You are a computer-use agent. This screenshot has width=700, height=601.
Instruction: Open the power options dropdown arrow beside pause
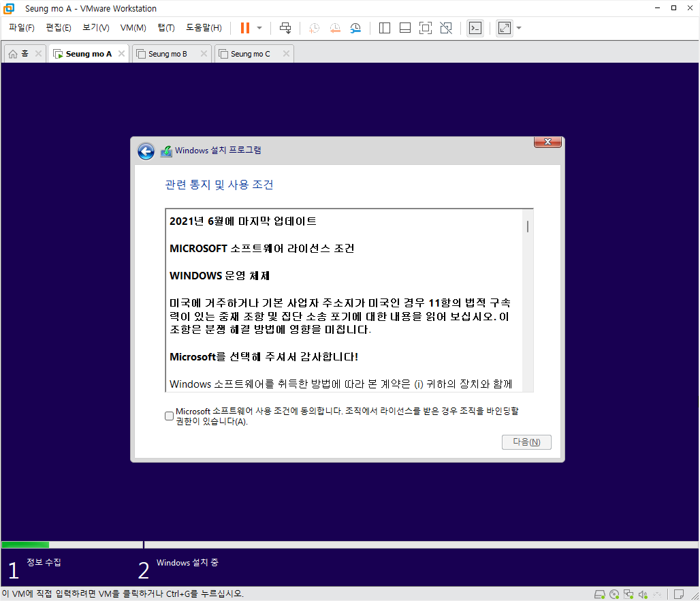coord(259,28)
